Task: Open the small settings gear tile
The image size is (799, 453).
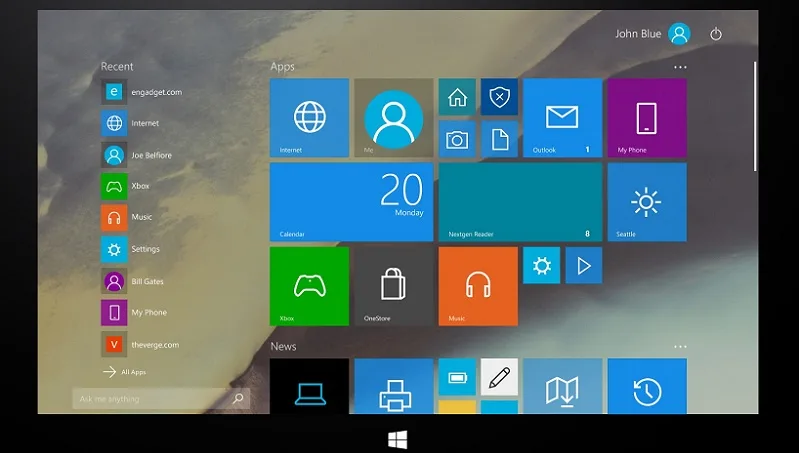Action: pyautogui.click(x=542, y=265)
